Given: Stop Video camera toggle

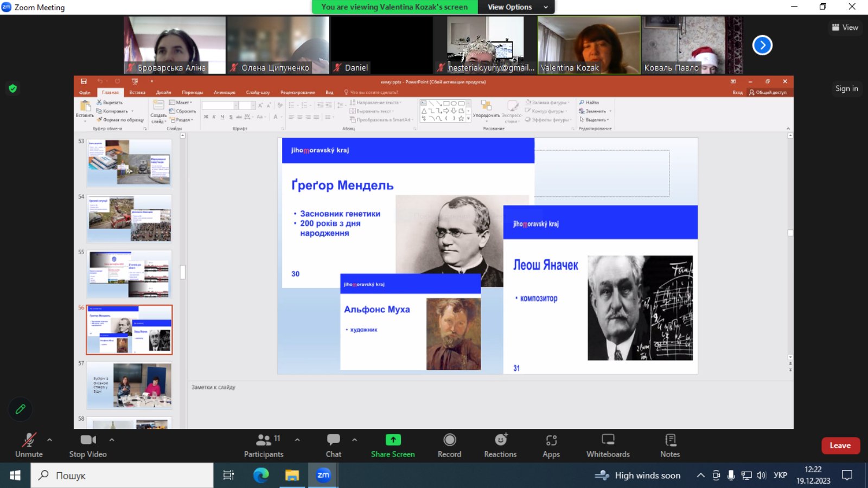Looking at the screenshot, I should coord(88,445).
